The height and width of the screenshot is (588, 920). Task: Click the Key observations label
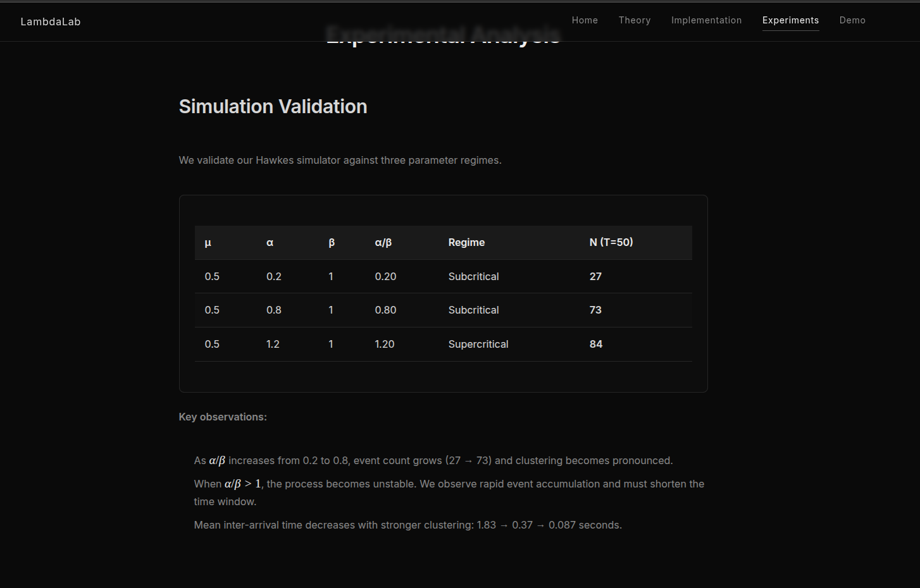pyautogui.click(x=223, y=417)
